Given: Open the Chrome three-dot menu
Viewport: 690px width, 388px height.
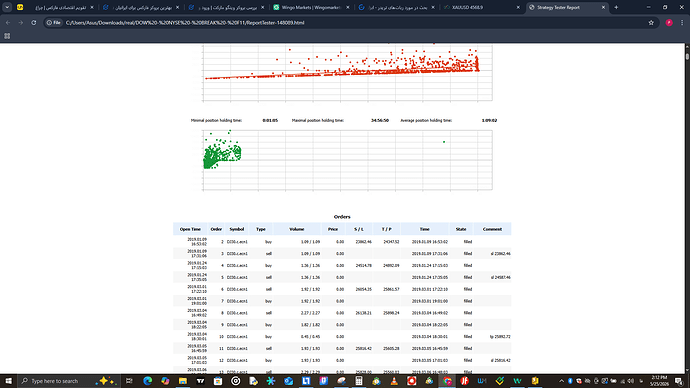Looking at the screenshot, I should 682,22.
